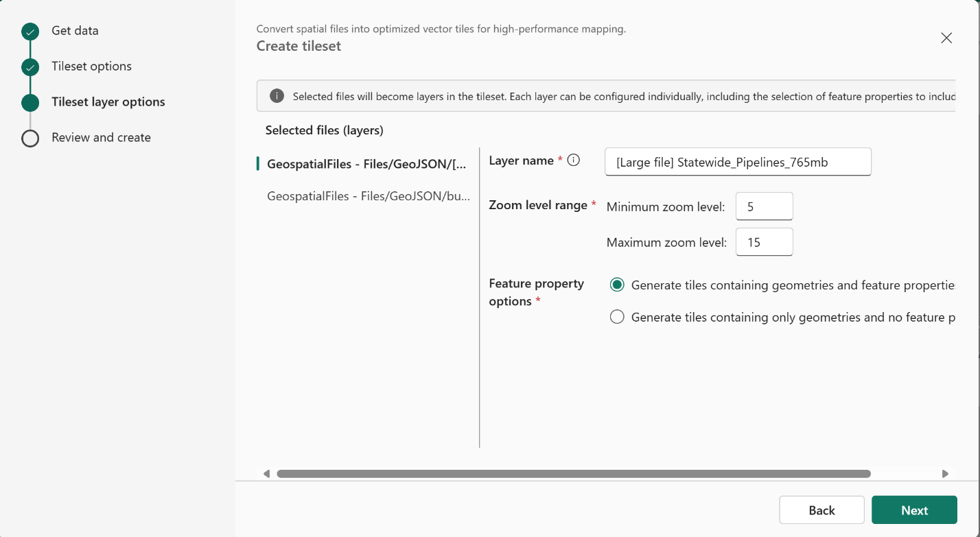Jump to the Review and create step
Viewport: 980px width, 537px height.
tap(101, 138)
